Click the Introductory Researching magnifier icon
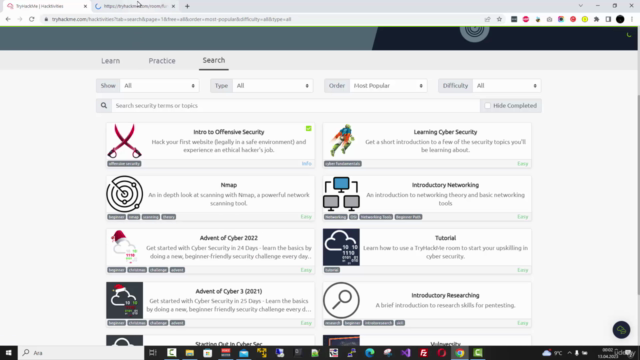Screen dimensions: 640x360 click(x=341, y=300)
